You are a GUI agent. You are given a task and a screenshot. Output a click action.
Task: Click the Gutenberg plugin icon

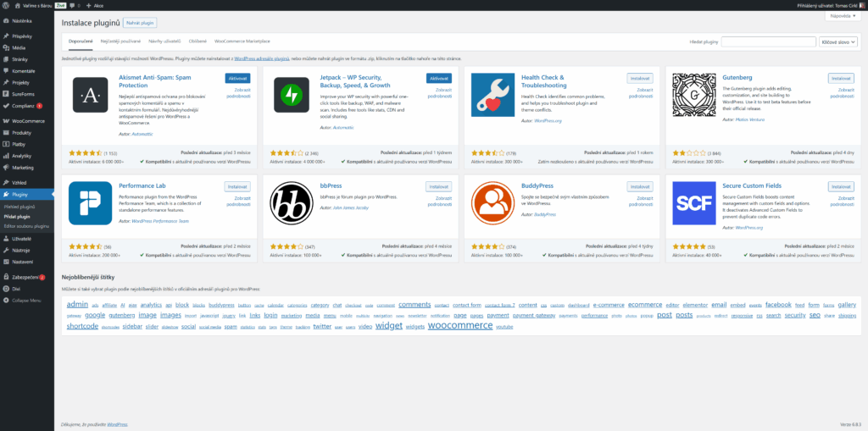pos(693,95)
